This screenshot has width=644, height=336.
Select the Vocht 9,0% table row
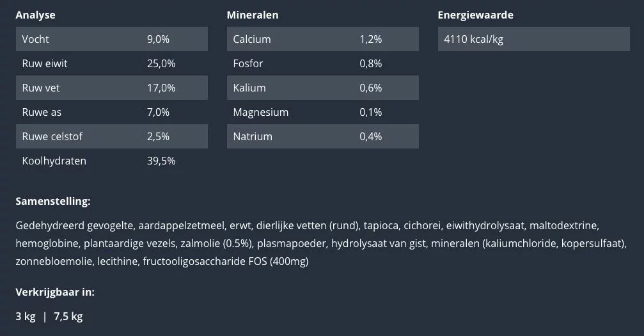point(111,39)
